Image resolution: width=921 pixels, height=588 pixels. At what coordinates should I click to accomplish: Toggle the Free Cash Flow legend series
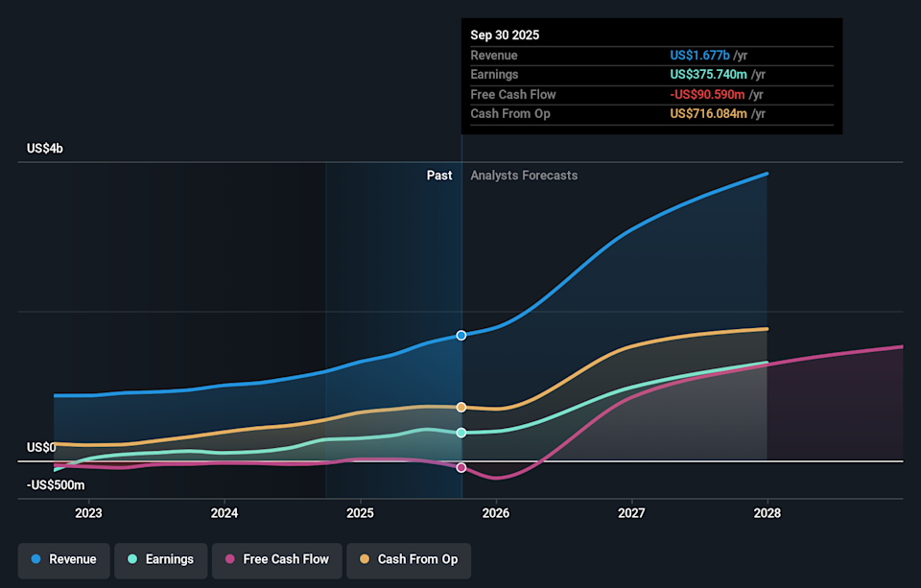pyautogui.click(x=277, y=560)
